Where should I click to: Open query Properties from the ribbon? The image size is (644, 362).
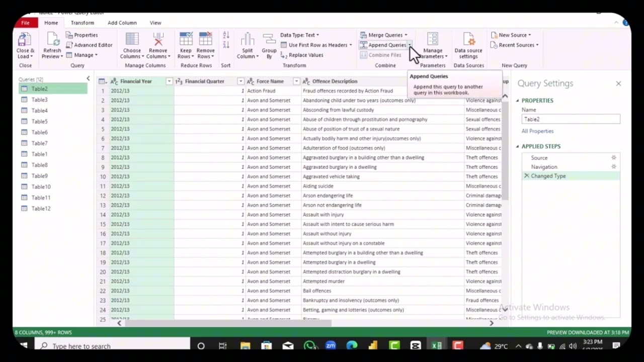tap(82, 35)
